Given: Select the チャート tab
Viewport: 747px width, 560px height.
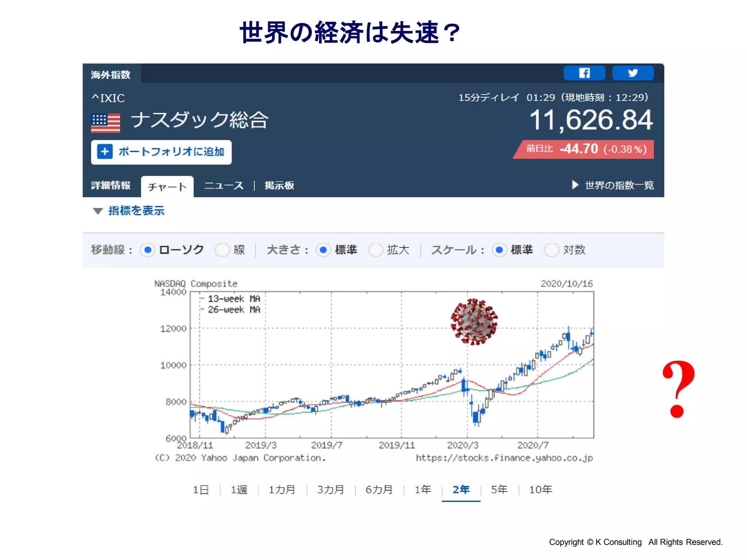Looking at the screenshot, I should [167, 187].
